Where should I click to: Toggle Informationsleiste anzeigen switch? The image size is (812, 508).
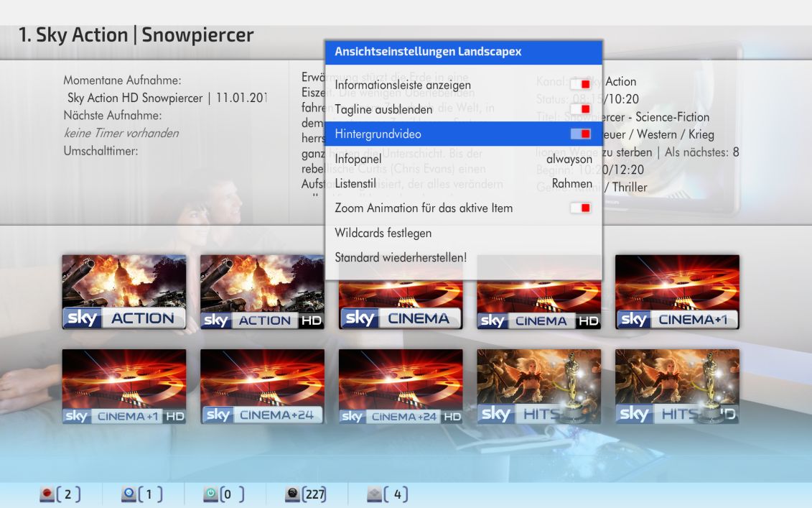tap(581, 85)
